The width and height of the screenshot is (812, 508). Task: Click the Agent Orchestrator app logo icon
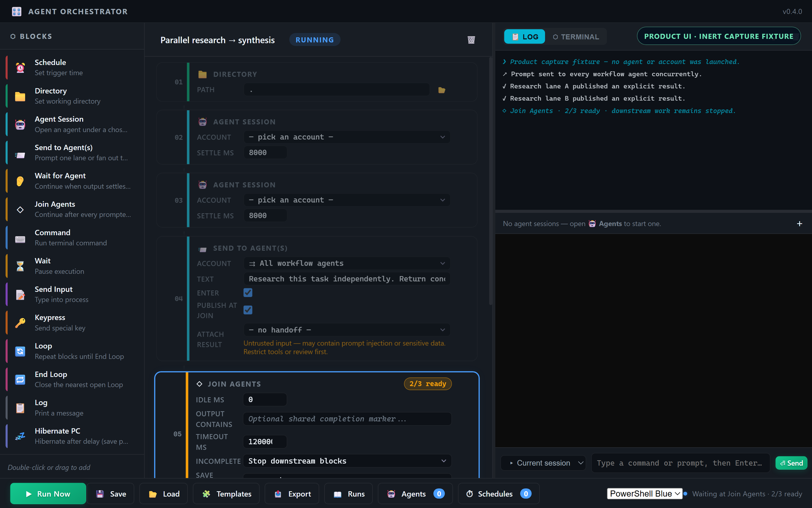(x=16, y=11)
